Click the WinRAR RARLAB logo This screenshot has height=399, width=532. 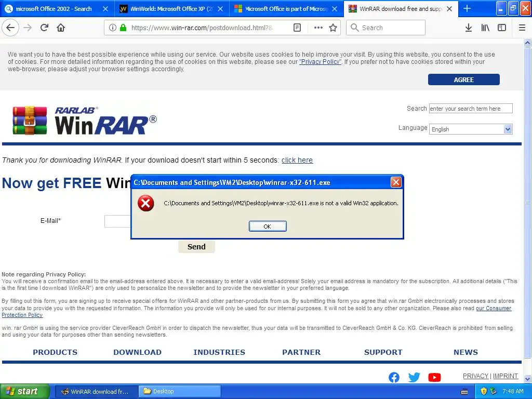coord(85,121)
